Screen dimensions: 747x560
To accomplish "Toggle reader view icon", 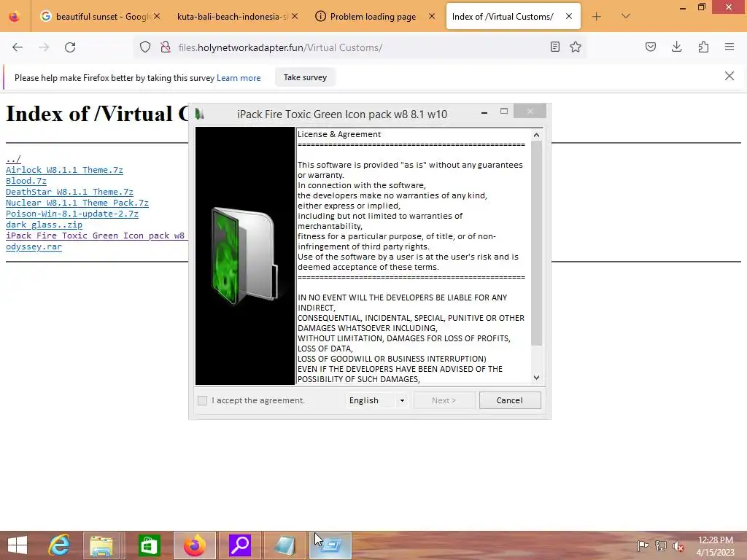I will tap(555, 47).
